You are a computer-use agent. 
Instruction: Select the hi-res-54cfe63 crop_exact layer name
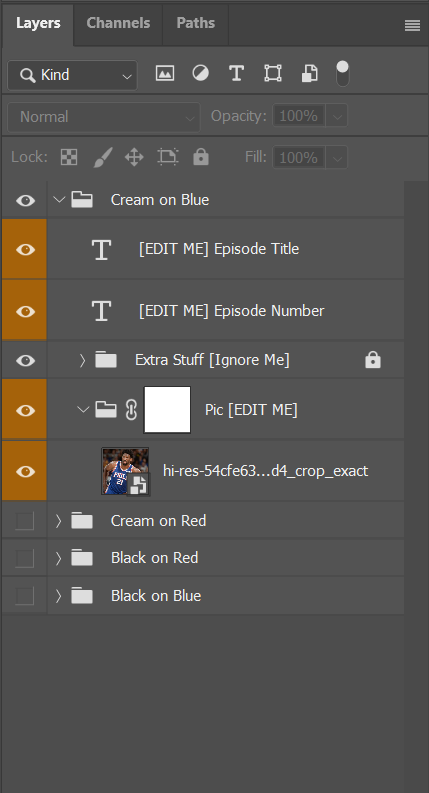pyautogui.click(x=266, y=471)
